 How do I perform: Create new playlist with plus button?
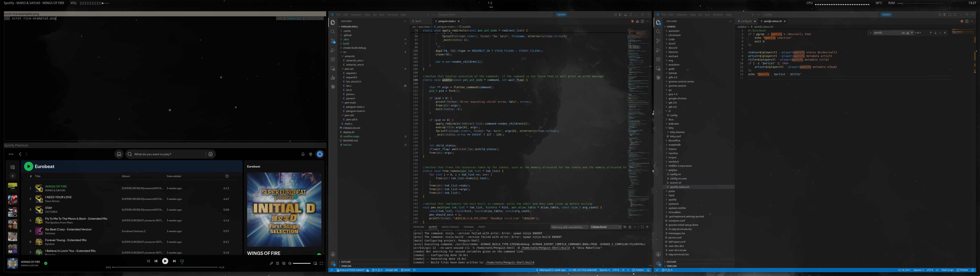[x=13, y=176]
